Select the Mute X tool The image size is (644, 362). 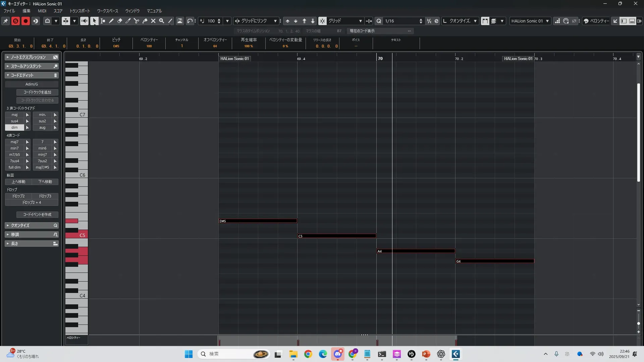153,21
